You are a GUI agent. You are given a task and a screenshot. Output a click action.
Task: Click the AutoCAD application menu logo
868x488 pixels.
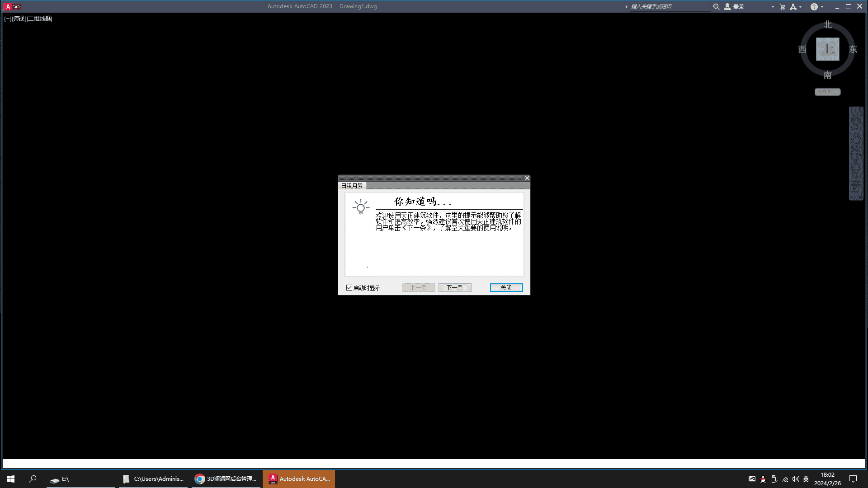pos(12,6)
